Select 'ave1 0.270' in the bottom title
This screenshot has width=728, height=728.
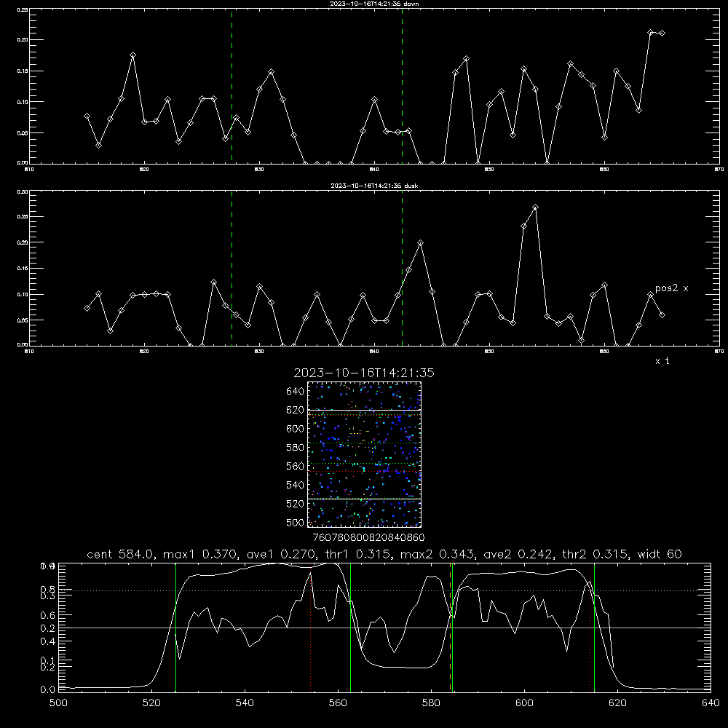click(x=282, y=554)
